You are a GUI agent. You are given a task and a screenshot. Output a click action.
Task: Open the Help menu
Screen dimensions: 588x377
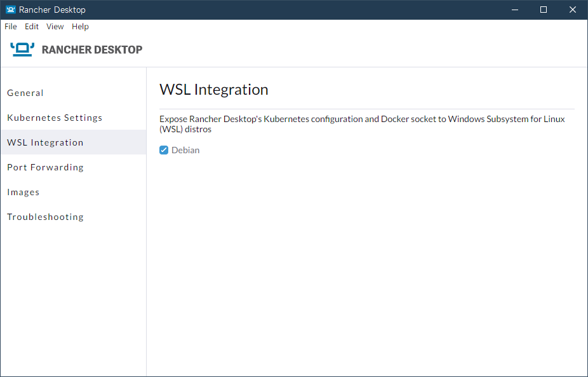(x=80, y=27)
